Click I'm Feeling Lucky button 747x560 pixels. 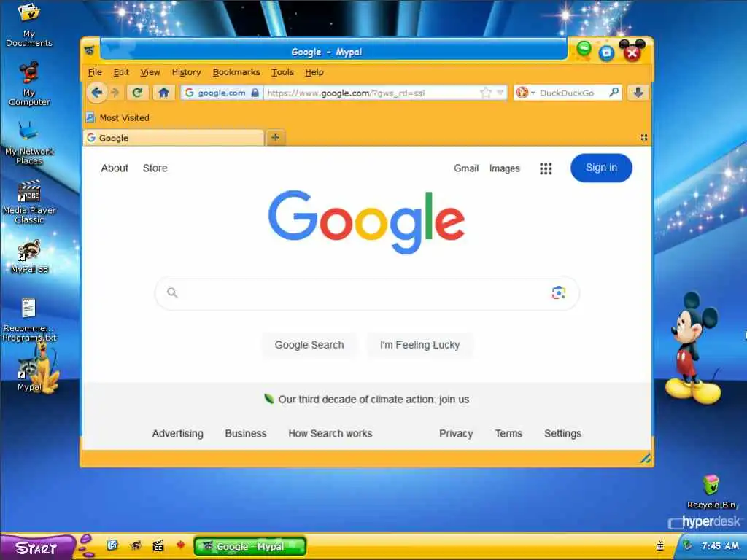click(419, 345)
